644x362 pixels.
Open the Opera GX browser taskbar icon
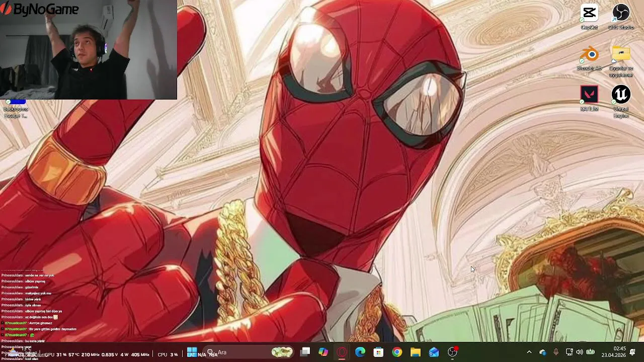tap(342, 352)
